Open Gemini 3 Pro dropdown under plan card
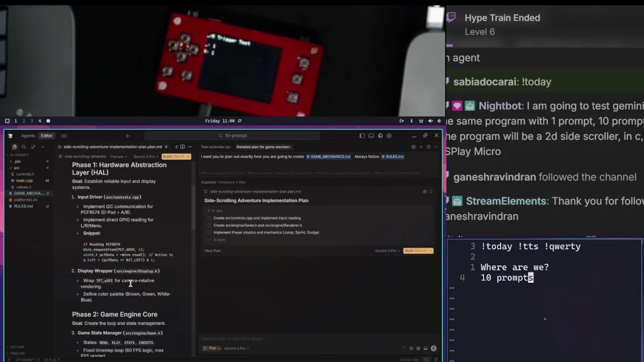The width and height of the screenshot is (644, 362). pyautogui.click(x=387, y=251)
